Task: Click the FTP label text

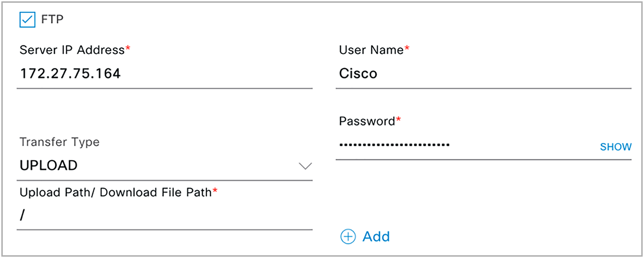Action: point(52,19)
